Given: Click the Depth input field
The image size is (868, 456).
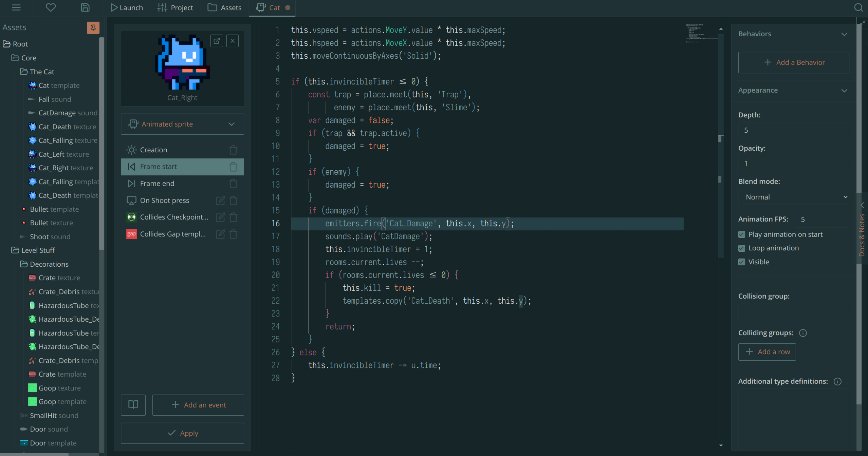Looking at the screenshot, I should 794,130.
